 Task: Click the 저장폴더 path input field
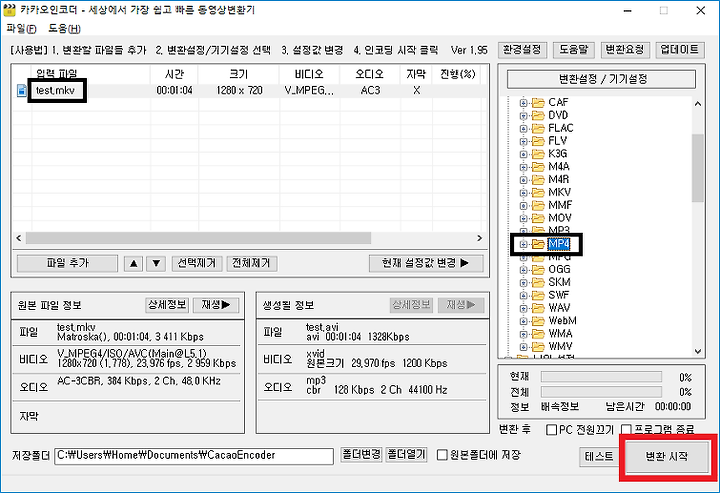(x=194, y=456)
